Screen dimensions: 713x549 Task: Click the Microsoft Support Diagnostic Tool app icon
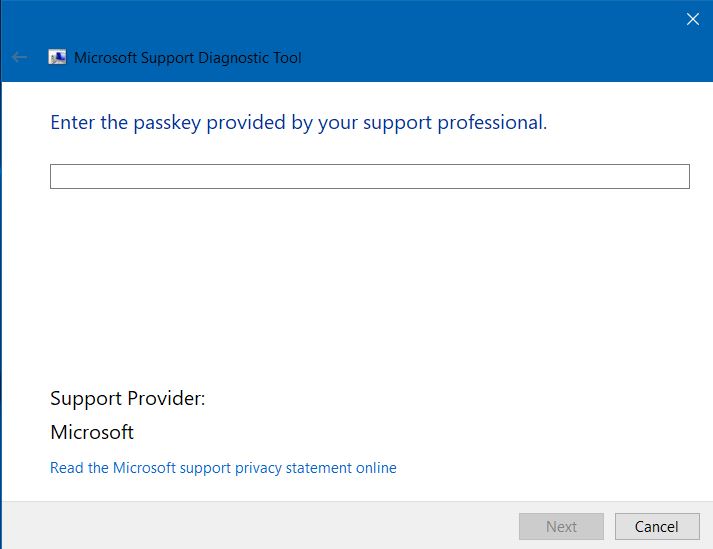pos(57,57)
